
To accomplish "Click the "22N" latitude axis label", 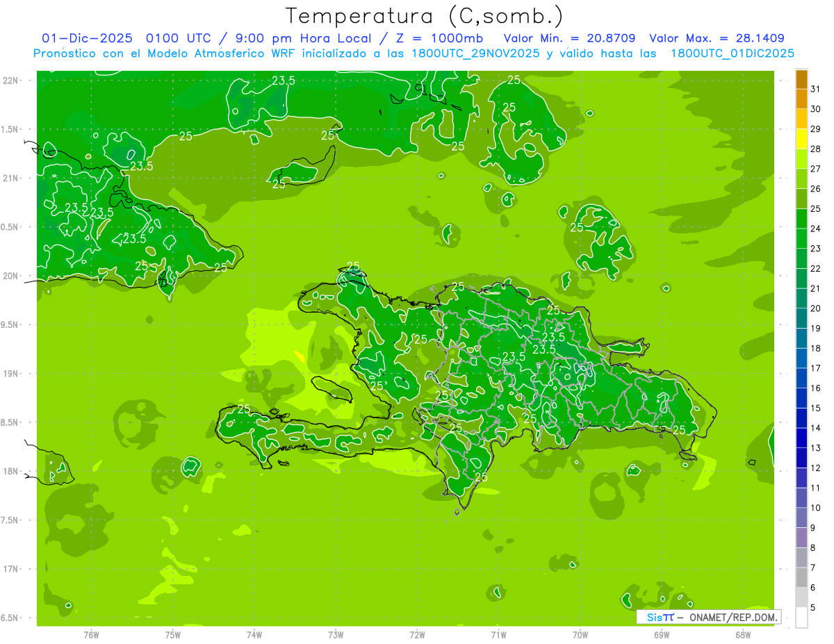I will (x=12, y=81).
